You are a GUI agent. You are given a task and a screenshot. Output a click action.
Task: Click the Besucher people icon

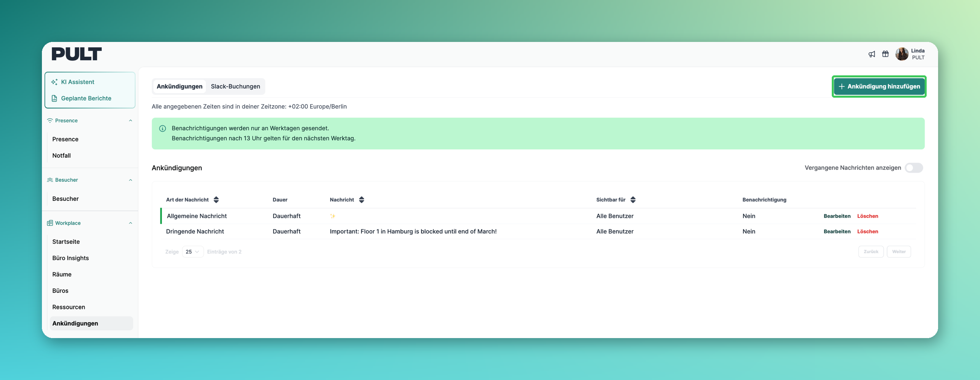[x=50, y=180]
